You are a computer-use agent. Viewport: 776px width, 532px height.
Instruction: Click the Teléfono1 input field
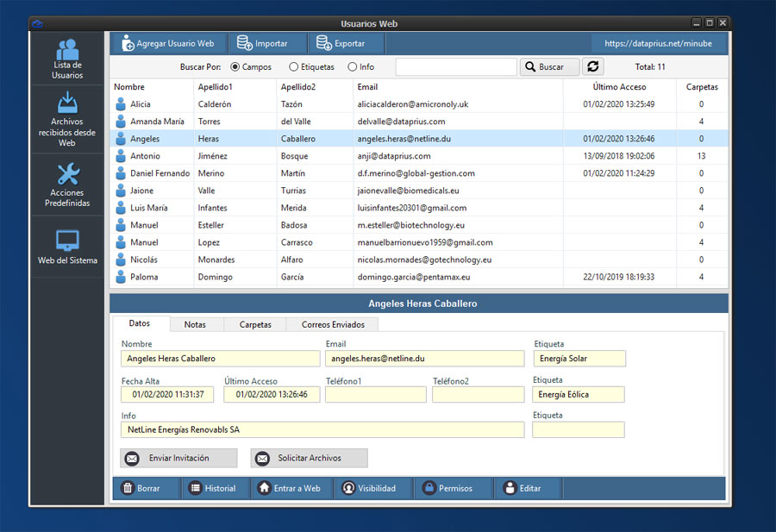(376, 394)
